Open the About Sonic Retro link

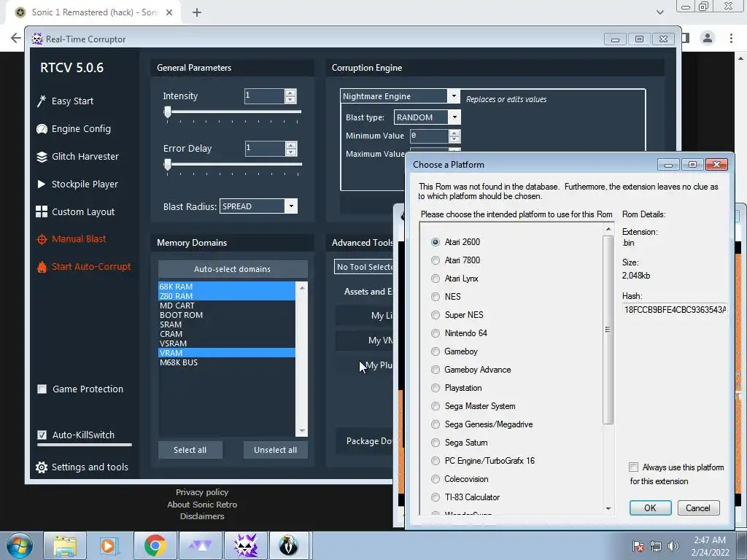202,505
